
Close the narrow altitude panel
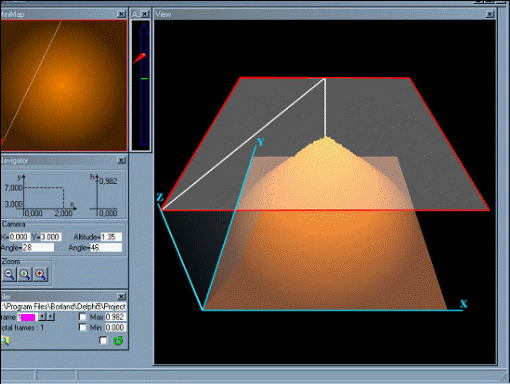[x=145, y=14]
